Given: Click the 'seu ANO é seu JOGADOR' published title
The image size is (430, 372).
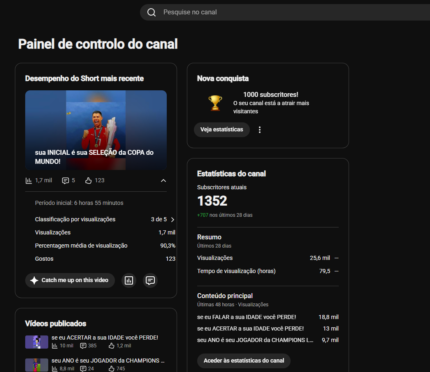Looking at the screenshot, I should tap(108, 361).
